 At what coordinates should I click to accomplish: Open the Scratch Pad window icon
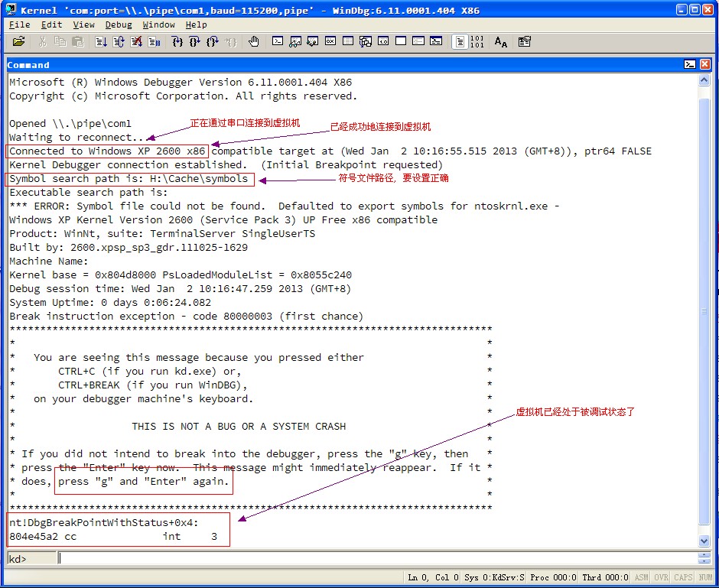coord(401,41)
